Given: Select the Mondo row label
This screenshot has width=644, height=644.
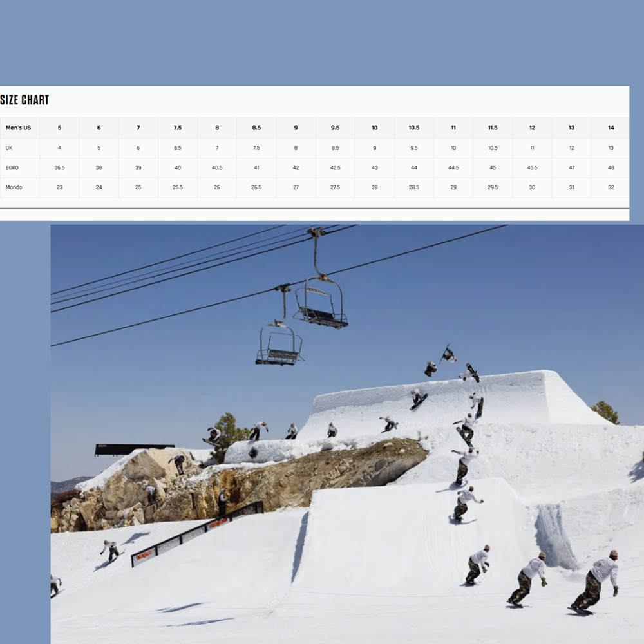Looking at the screenshot, I should (14, 187).
